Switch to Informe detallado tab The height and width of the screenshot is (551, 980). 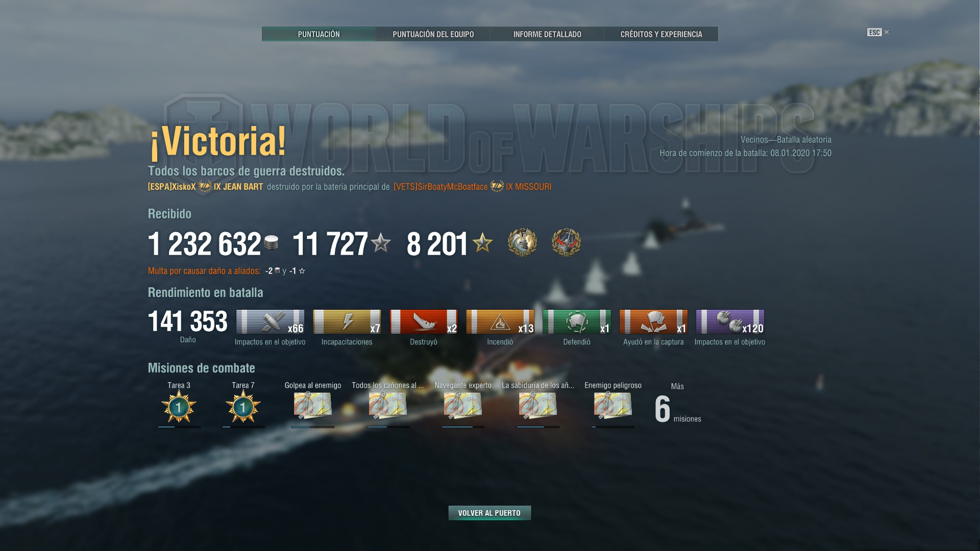tap(547, 34)
